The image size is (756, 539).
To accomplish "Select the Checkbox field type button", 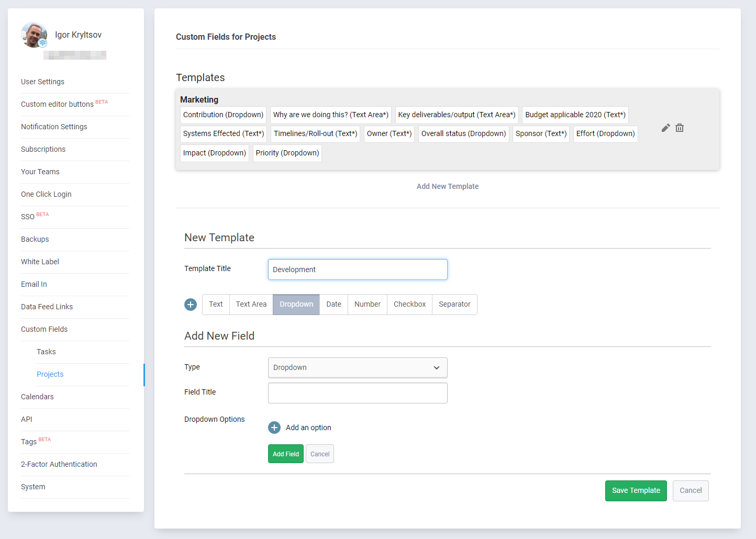I will coord(409,305).
